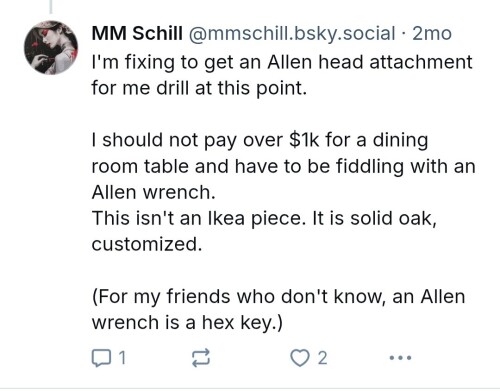Image resolution: width=500 pixels, height=391 pixels.
Task: Click the MM Schill display name
Action: tap(137, 33)
